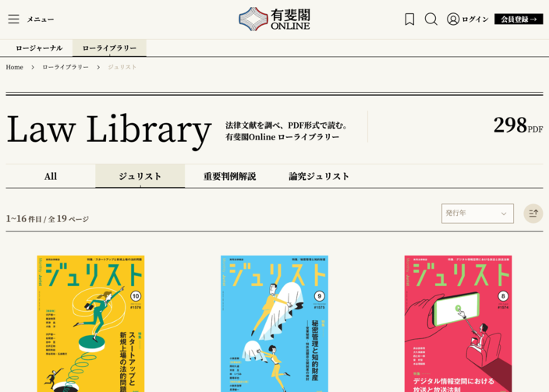Switch to ローライブラリー tab
549x392 pixels.
109,48
